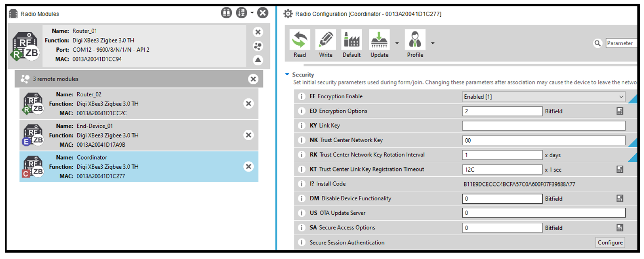Expand the Profile button dropdown arrow
Viewport: 644px width, 259px height.
pos(433,43)
